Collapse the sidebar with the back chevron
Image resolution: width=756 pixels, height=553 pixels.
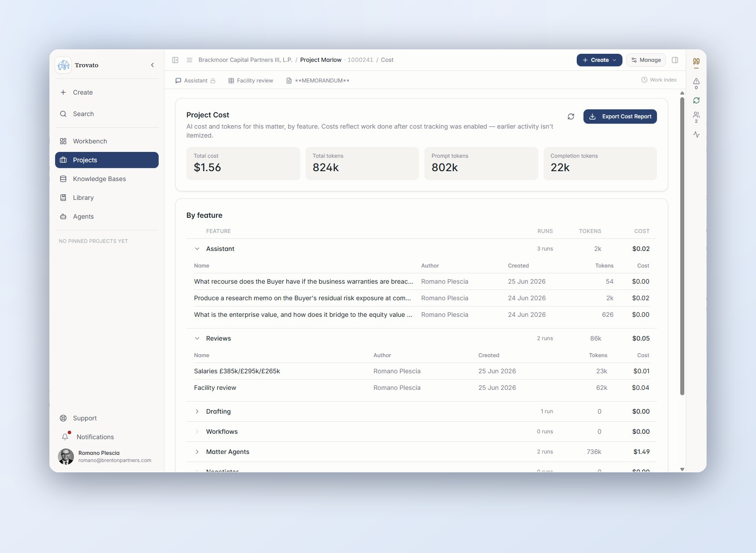[x=152, y=65]
